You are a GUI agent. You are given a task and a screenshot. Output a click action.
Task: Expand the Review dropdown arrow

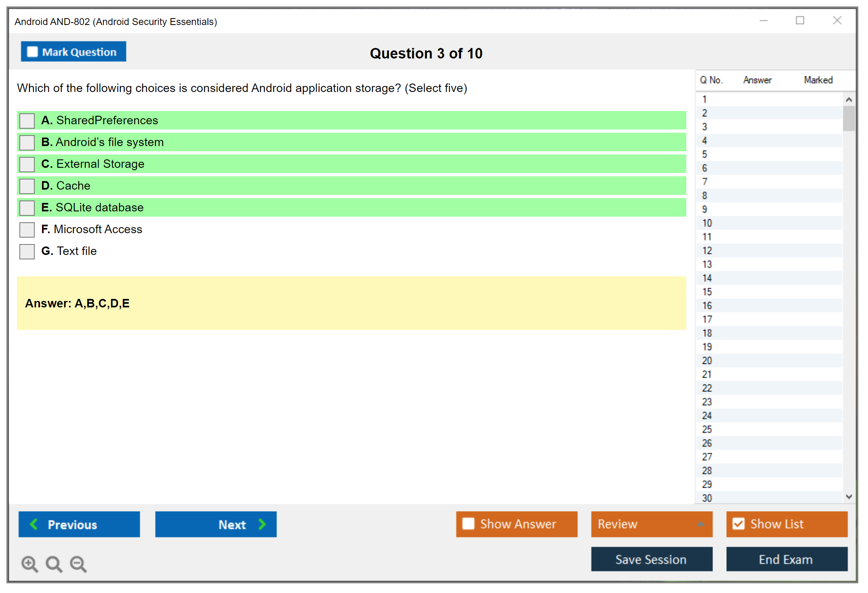tap(700, 524)
